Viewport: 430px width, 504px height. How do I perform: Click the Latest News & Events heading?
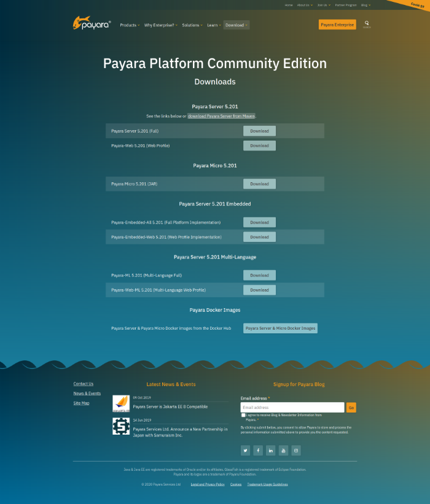click(171, 384)
